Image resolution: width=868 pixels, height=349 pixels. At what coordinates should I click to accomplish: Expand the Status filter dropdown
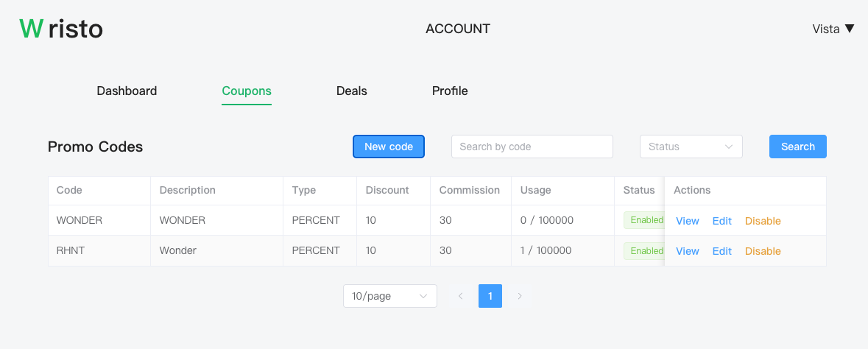pos(691,147)
